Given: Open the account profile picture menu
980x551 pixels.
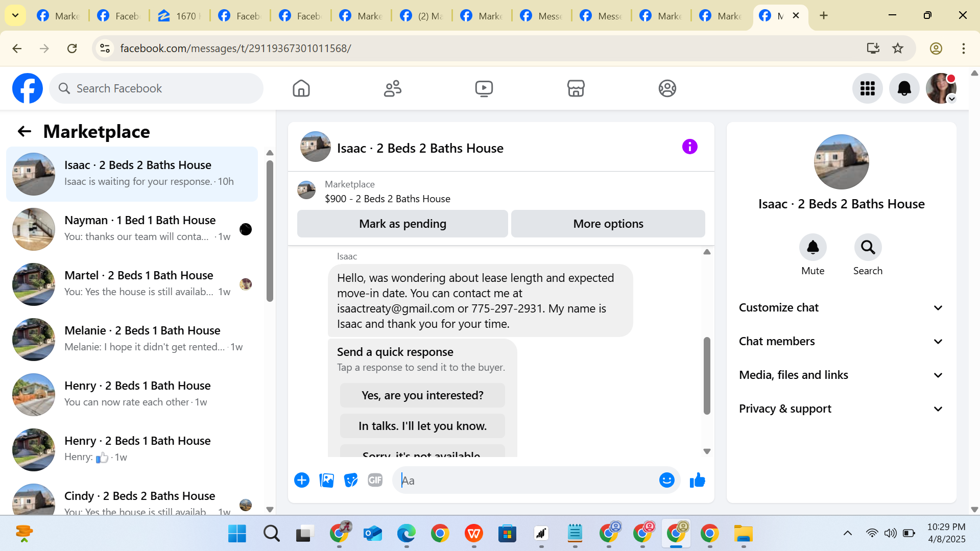Looking at the screenshot, I should point(941,88).
